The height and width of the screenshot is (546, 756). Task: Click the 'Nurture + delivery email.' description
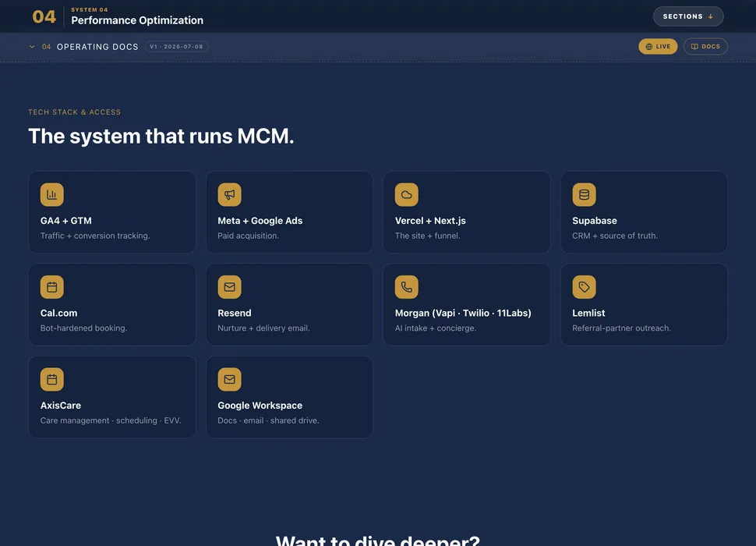click(263, 328)
